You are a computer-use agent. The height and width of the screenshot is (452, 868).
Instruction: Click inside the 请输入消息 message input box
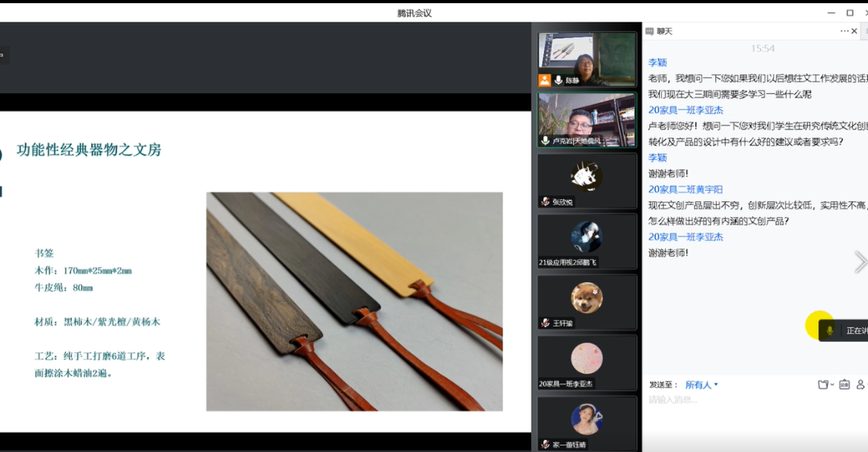(x=747, y=400)
